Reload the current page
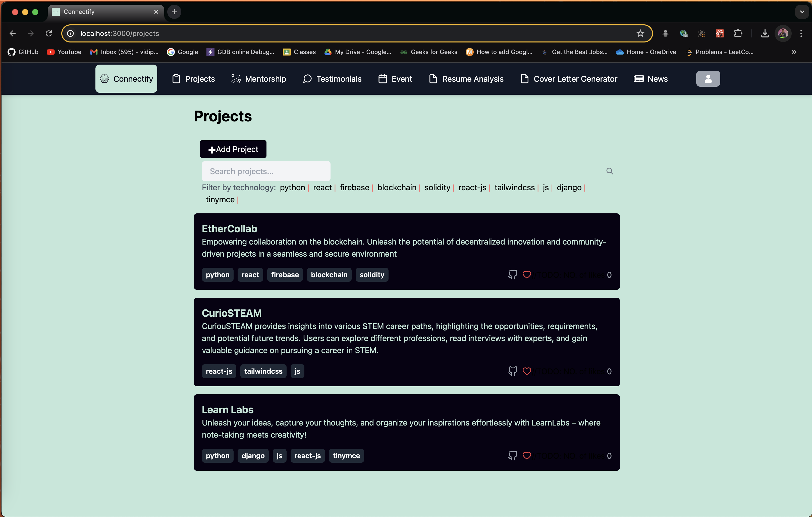This screenshot has width=812, height=517. pyautogui.click(x=49, y=33)
